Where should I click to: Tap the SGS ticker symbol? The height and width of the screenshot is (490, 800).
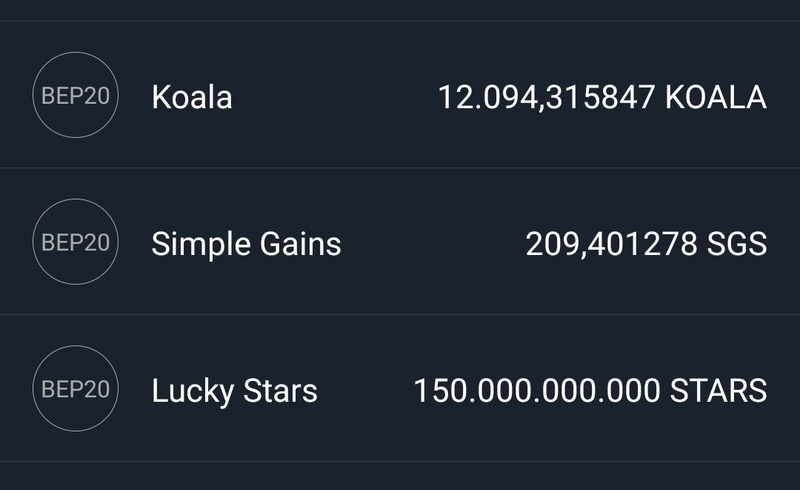click(736, 243)
